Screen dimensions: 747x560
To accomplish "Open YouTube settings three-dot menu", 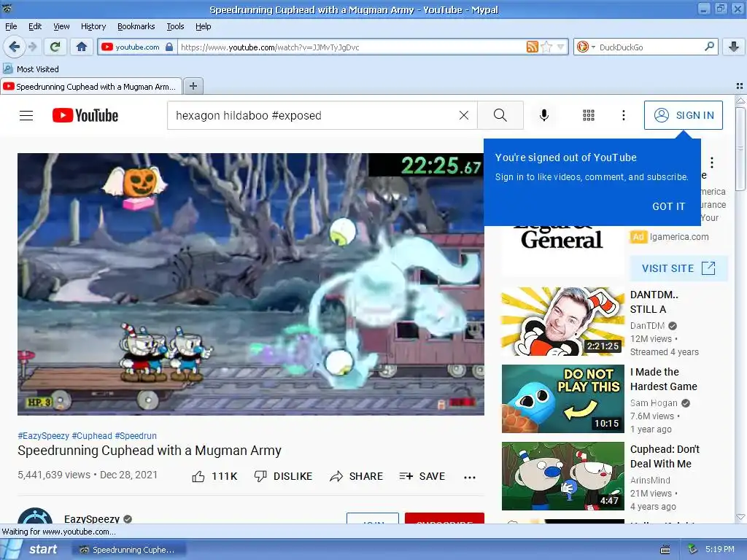I will (623, 115).
